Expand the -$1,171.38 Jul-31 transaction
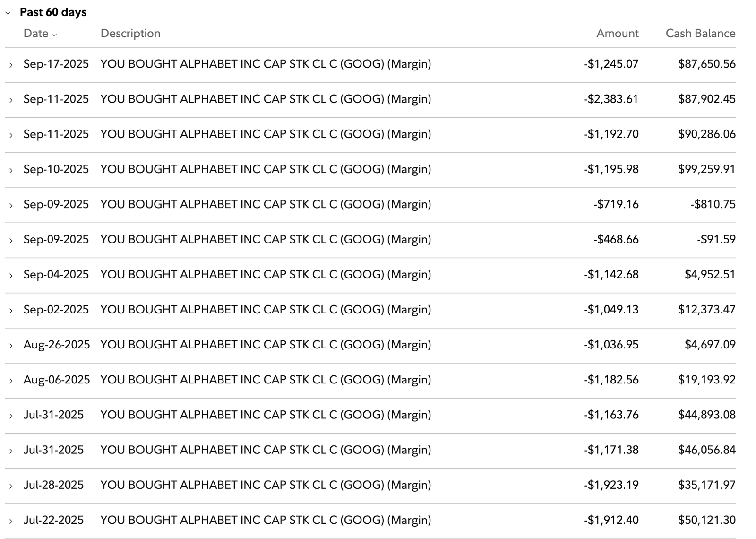 (x=11, y=451)
